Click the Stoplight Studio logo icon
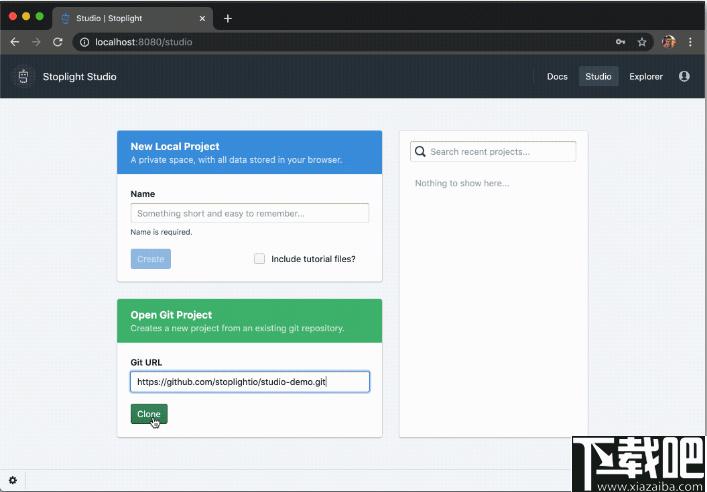The image size is (707, 492). [x=23, y=76]
